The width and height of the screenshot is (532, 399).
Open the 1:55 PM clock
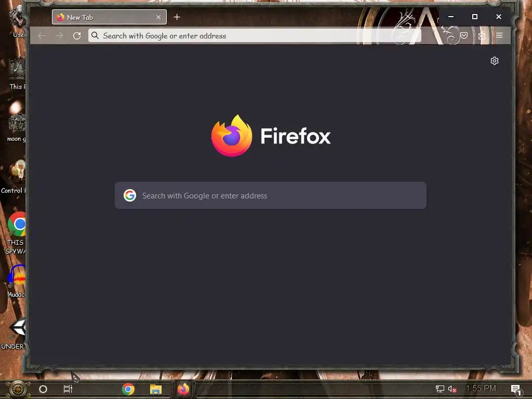coord(481,389)
